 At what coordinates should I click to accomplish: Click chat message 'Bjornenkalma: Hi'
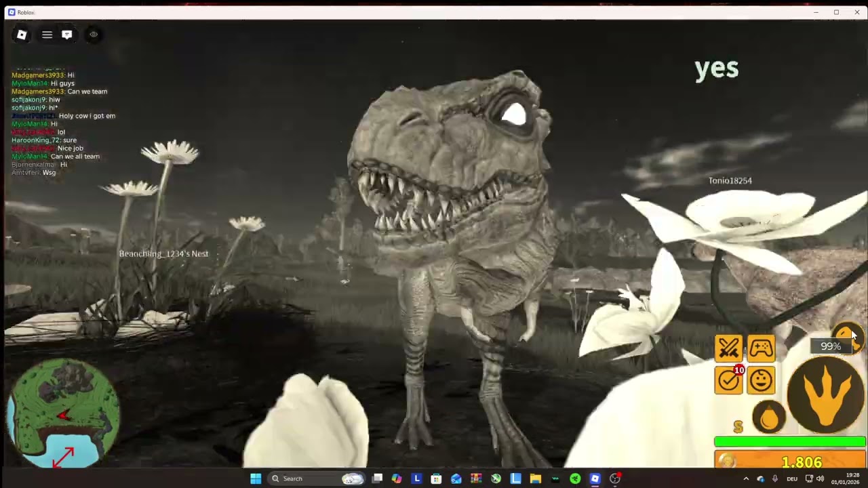(39, 165)
